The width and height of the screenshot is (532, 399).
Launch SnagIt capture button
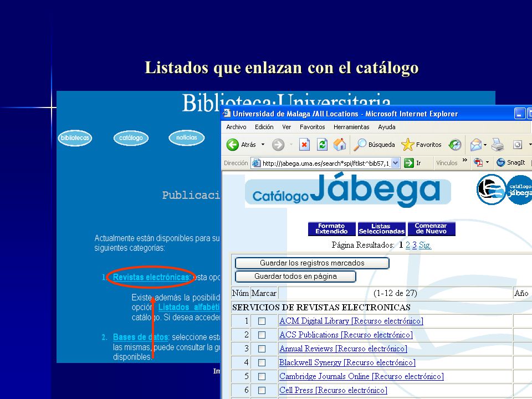click(511, 162)
